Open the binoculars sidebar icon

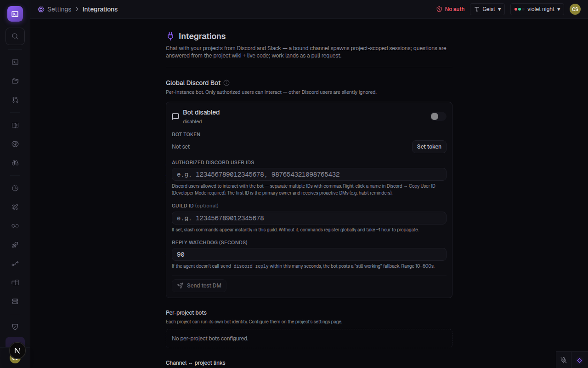pyautogui.click(x=15, y=163)
